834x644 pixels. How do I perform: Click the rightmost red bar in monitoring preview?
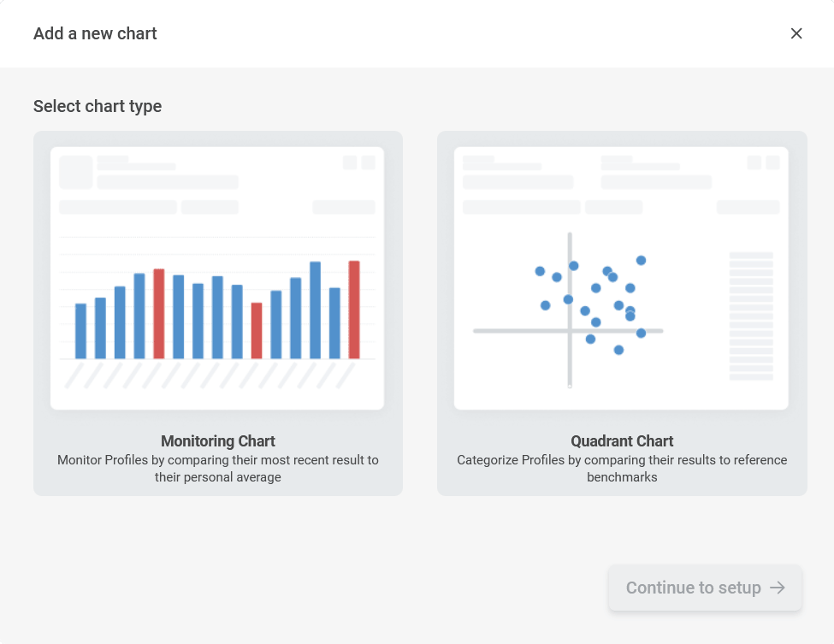(x=354, y=310)
